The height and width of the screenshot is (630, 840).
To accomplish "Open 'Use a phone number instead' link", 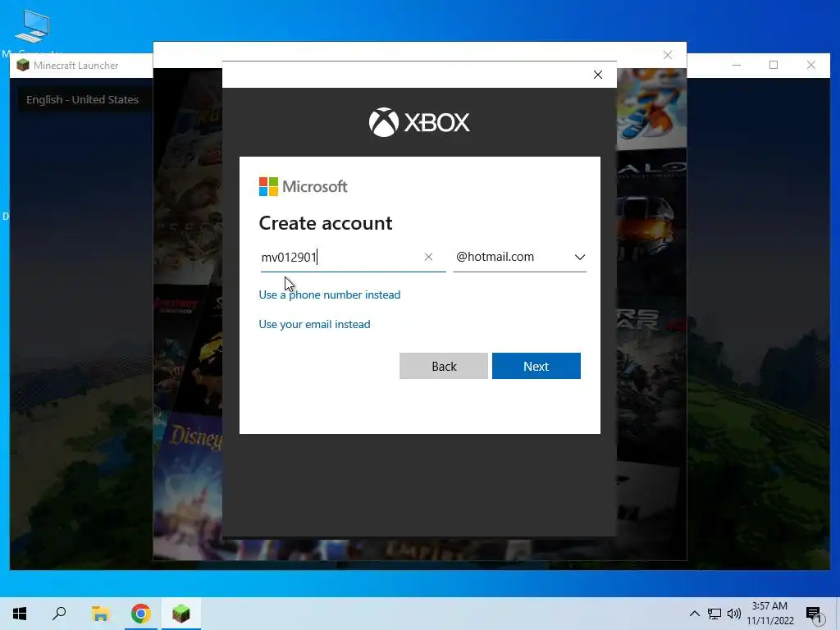I will click(x=330, y=294).
